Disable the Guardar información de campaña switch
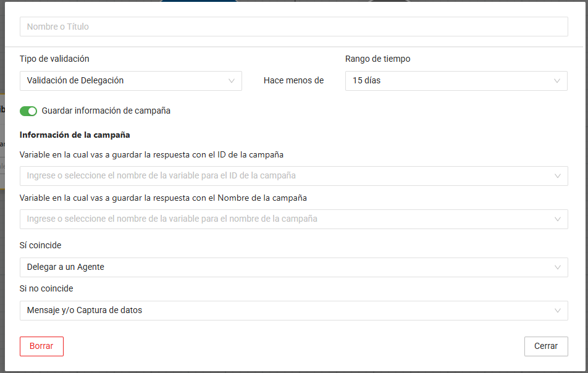The width and height of the screenshot is (588, 373). coord(28,111)
